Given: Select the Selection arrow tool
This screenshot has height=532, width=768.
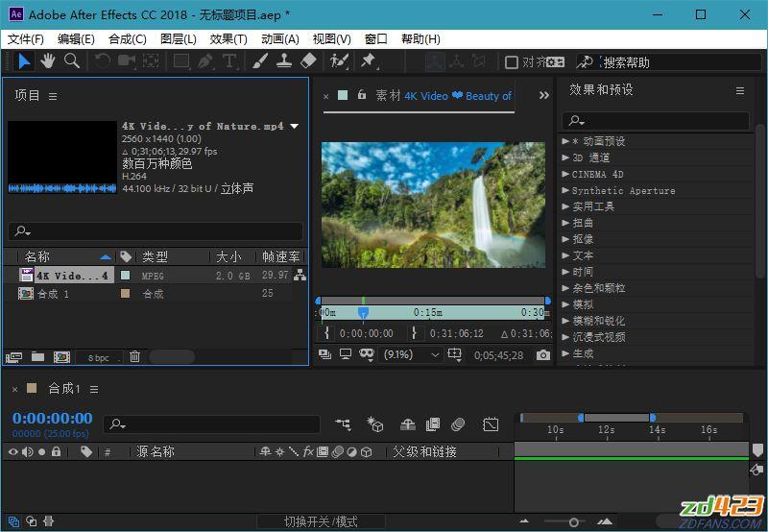Looking at the screenshot, I should 23,61.
